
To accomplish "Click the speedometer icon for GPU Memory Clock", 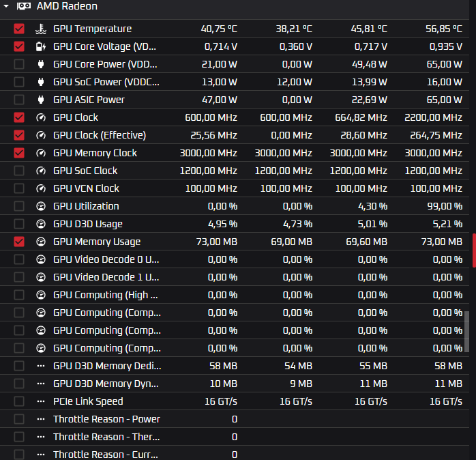I will point(41,153).
